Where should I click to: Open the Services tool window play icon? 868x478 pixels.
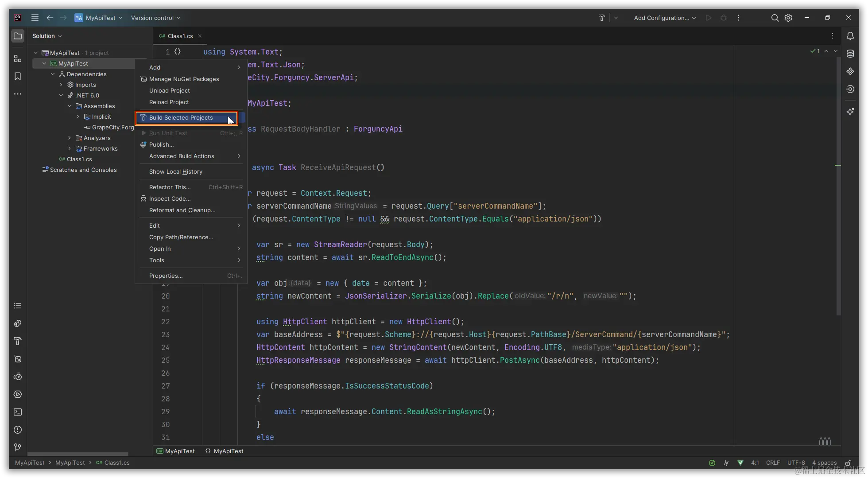click(x=18, y=394)
